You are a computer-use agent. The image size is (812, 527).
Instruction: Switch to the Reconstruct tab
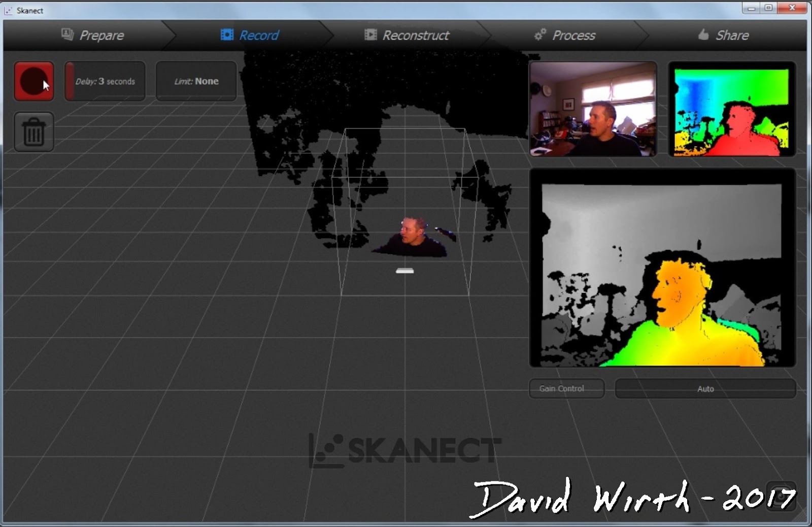[x=415, y=35]
